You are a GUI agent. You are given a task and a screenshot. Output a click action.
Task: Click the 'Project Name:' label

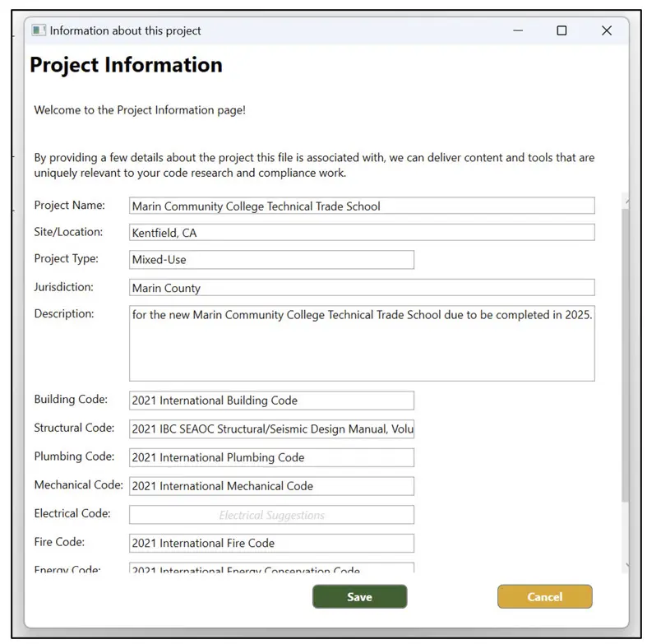point(69,205)
